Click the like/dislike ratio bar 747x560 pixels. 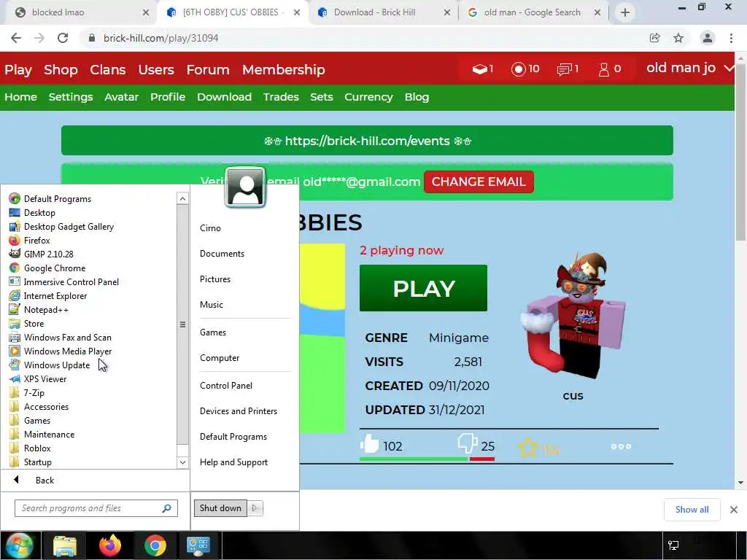tap(427, 459)
